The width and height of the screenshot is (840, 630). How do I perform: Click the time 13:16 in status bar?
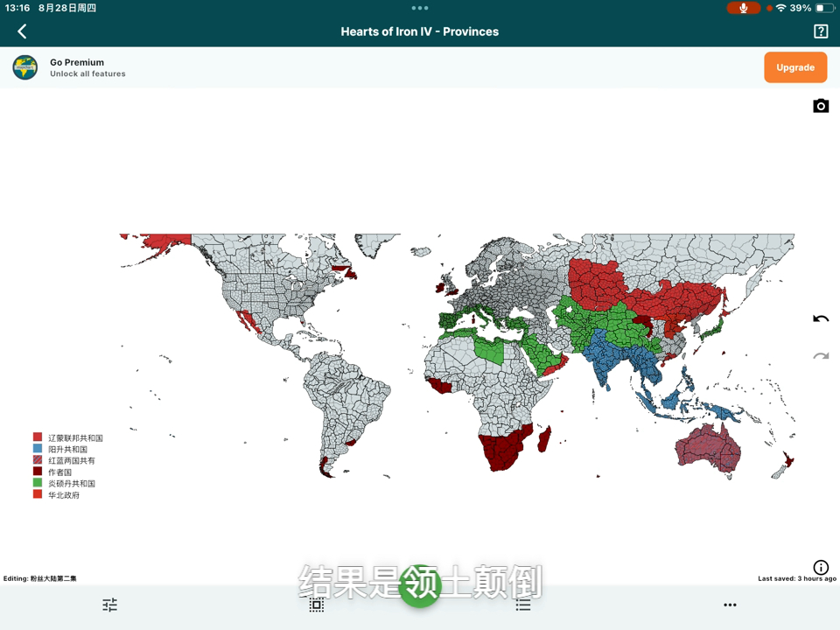click(x=17, y=8)
